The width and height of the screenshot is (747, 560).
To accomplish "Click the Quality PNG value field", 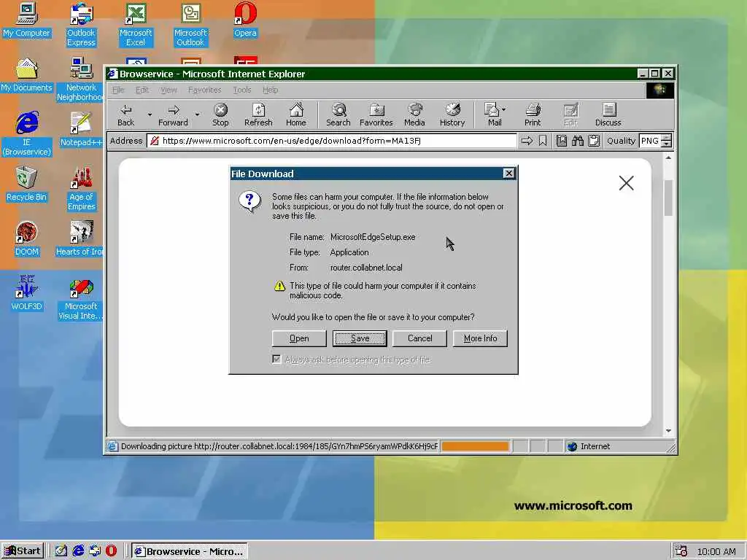I will [650, 141].
